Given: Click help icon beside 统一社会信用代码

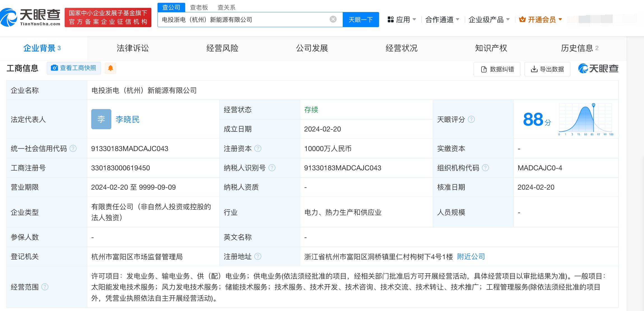Looking at the screenshot, I should coord(73,149).
